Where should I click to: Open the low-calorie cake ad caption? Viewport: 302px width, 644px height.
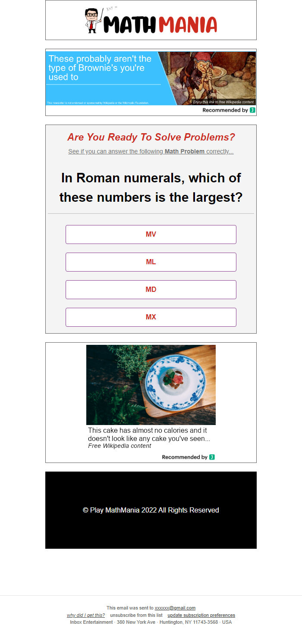(x=149, y=434)
